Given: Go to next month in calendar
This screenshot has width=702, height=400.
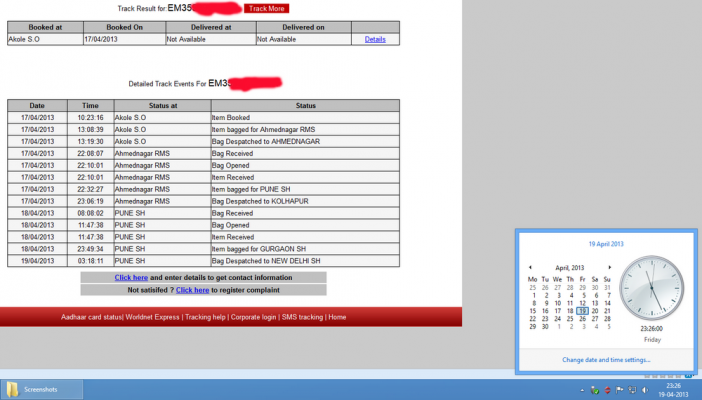Looking at the screenshot, I should 609,267.
